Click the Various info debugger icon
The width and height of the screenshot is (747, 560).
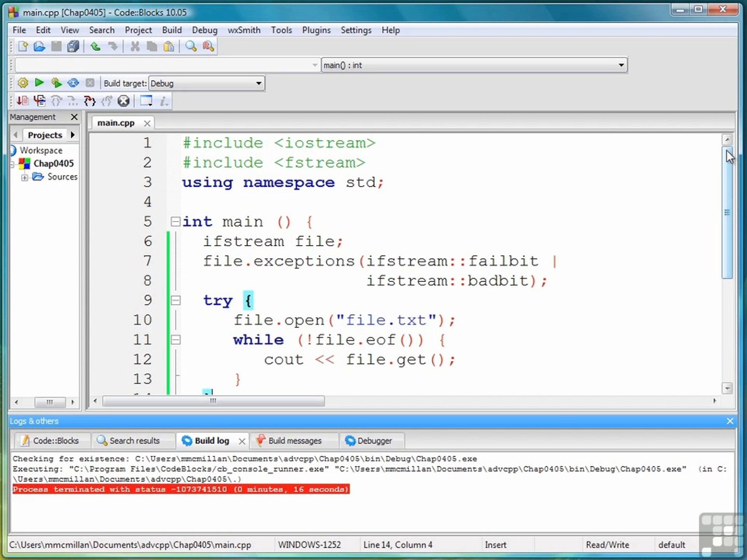pos(164,101)
